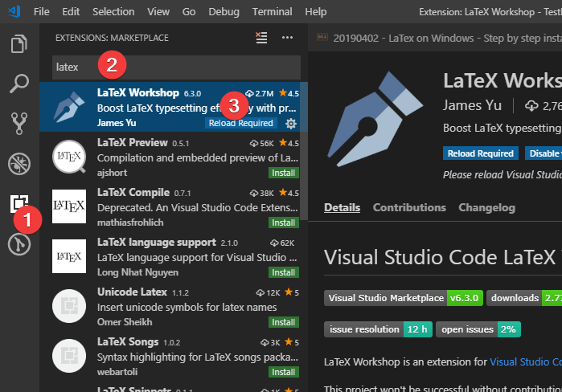
Task: Click the LaTeX Compile extension icon
Action: (x=69, y=206)
